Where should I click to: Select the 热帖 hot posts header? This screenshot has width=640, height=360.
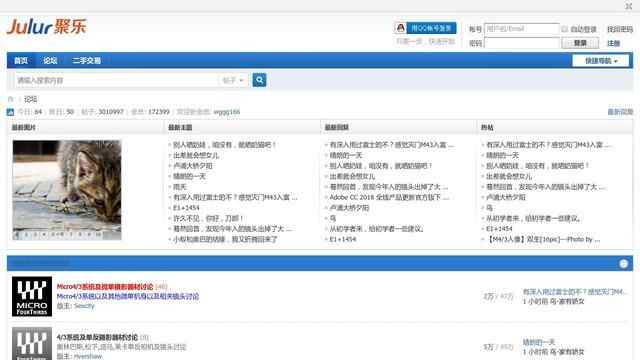pyautogui.click(x=487, y=127)
